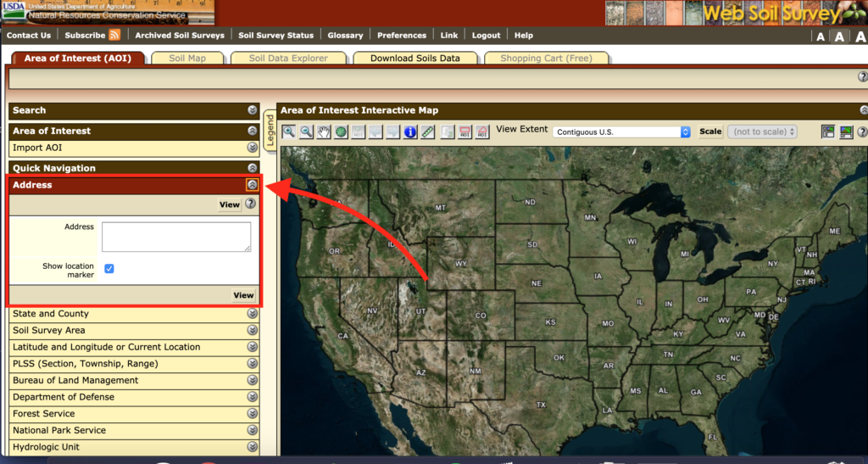Click the orange RSS feed icon
The image size is (868, 464).
(114, 35)
